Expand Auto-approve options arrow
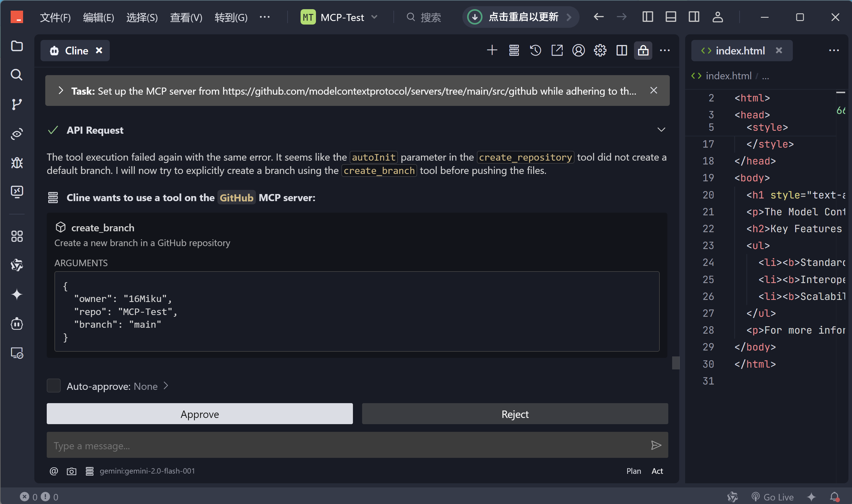The width and height of the screenshot is (852, 504). tap(166, 386)
